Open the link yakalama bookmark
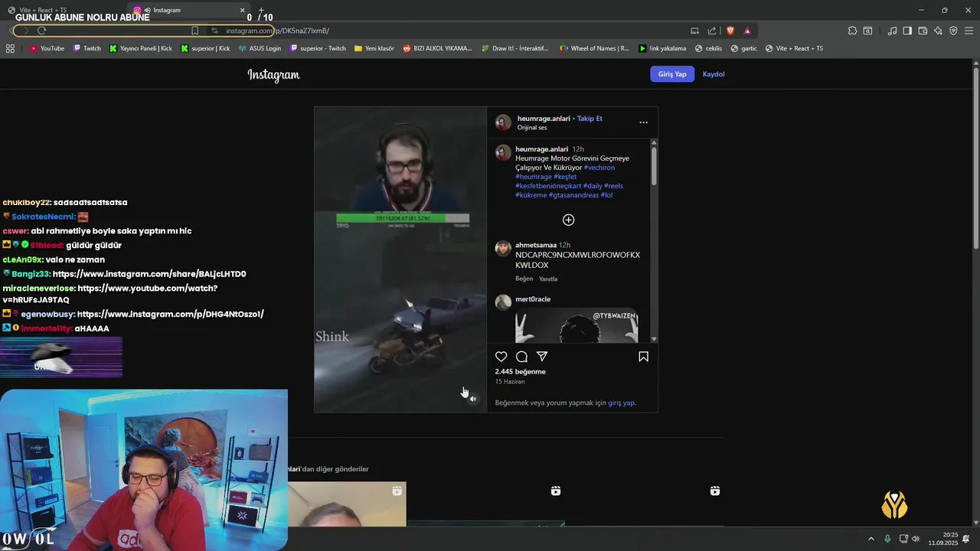This screenshot has width=980, height=551. coord(662,48)
